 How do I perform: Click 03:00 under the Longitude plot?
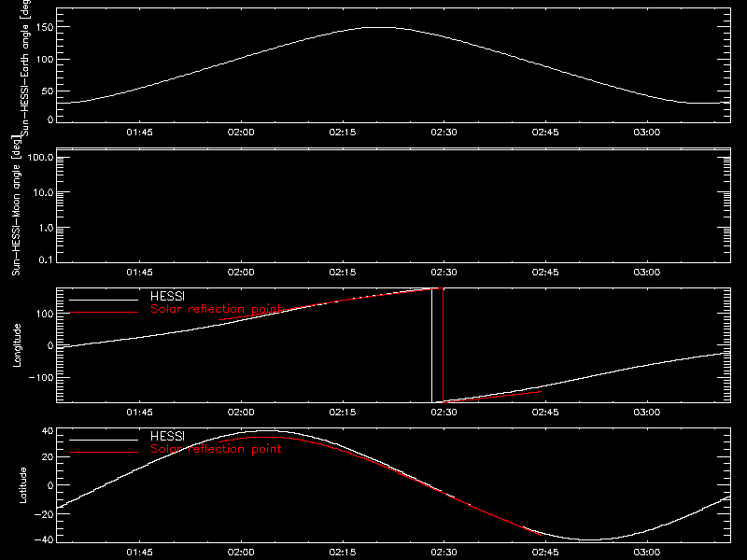click(x=647, y=413)
